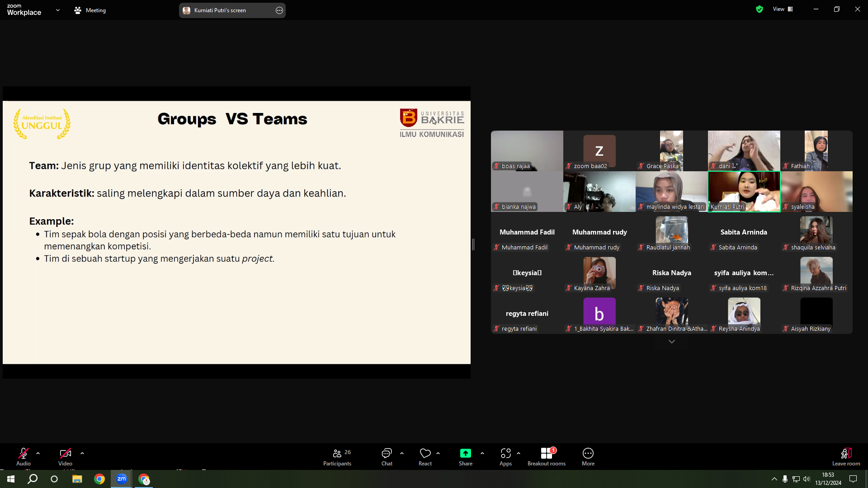Image resolution: width=868 pixels, height=488 pixels.
Task: Start camera with the Video button
Action: click(x=65, y=456)
